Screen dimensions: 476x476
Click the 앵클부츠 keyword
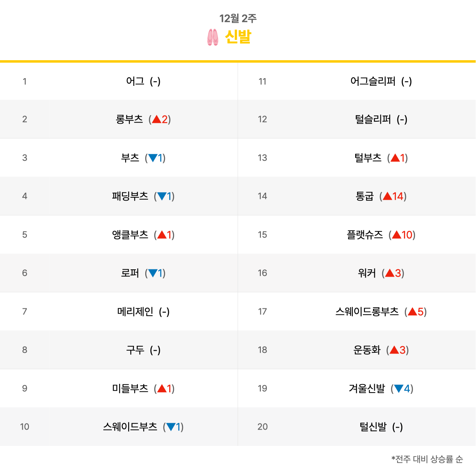coord(130,235)
